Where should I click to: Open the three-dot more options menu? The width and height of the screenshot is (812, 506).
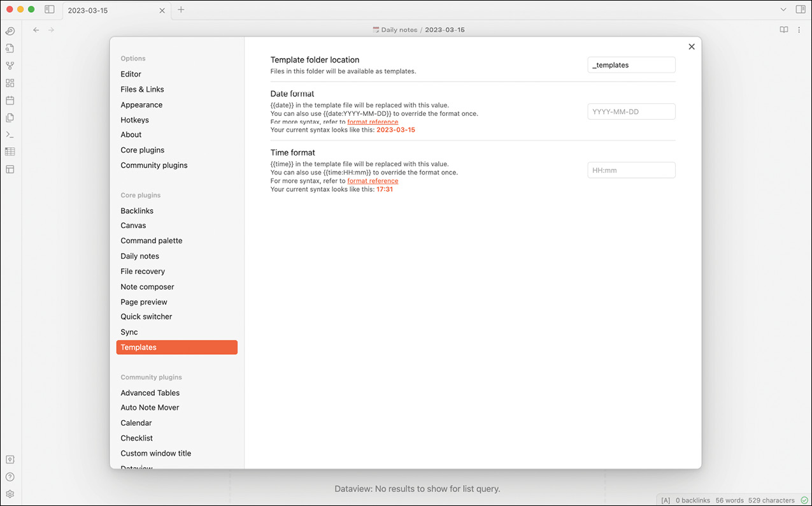pos(799,30)
